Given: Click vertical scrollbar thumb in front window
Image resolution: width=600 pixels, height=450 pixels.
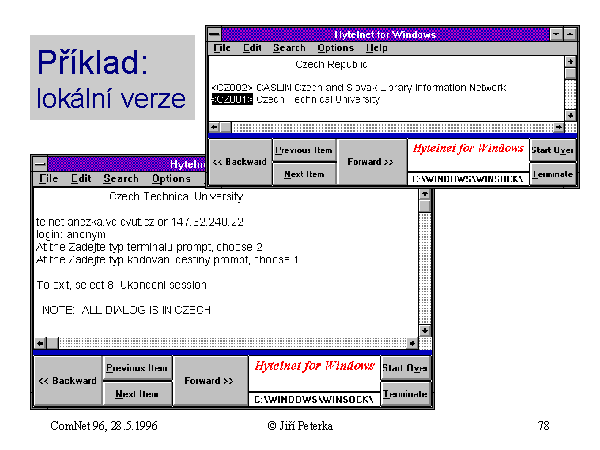Looking at the screenshot, I should pos(571,73).
